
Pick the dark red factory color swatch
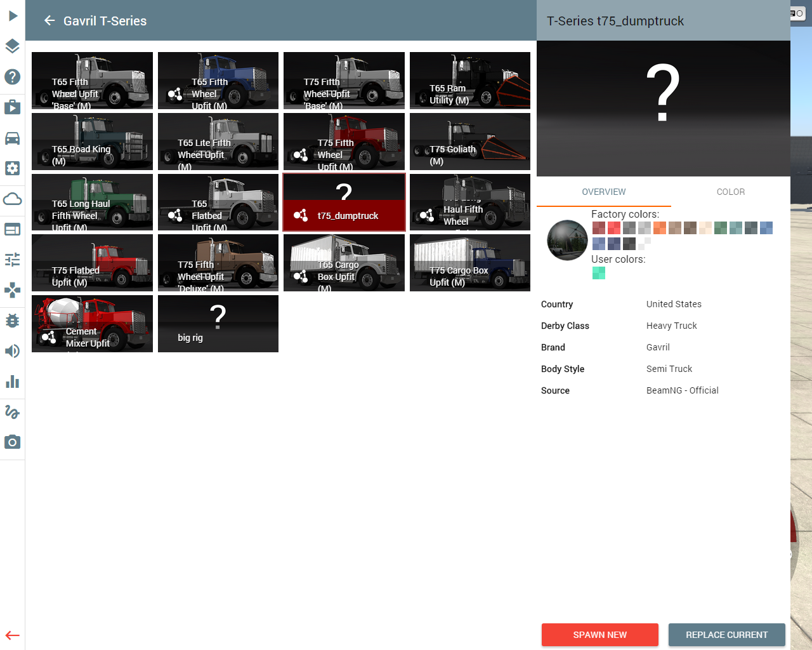click(x=599, y=228)
